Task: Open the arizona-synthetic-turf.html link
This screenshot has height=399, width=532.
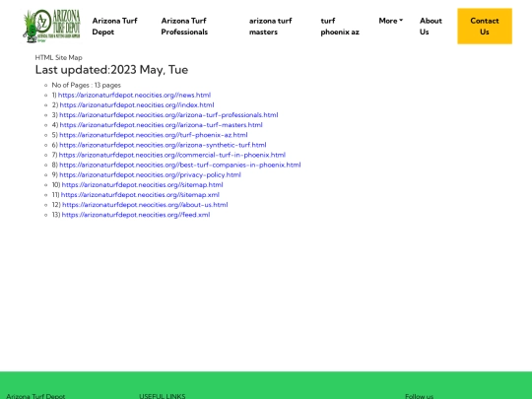Action: [x=163, y=145]
